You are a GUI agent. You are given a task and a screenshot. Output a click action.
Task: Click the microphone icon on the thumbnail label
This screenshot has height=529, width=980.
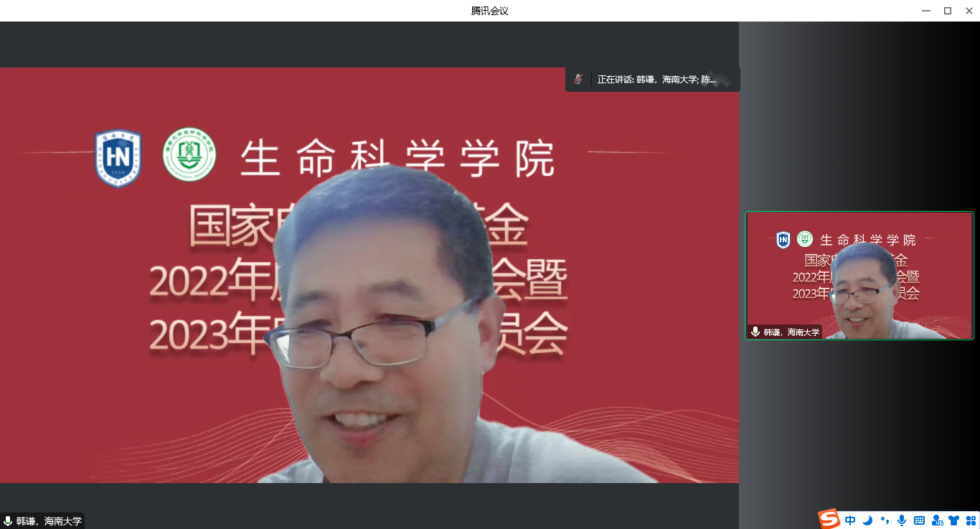point(755,332)
